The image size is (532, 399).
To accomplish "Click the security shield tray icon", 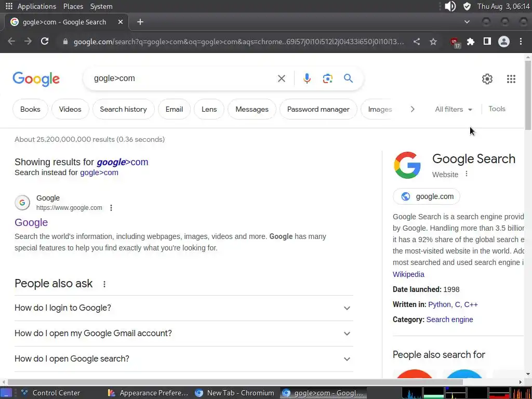I will (x=467, y=6).
